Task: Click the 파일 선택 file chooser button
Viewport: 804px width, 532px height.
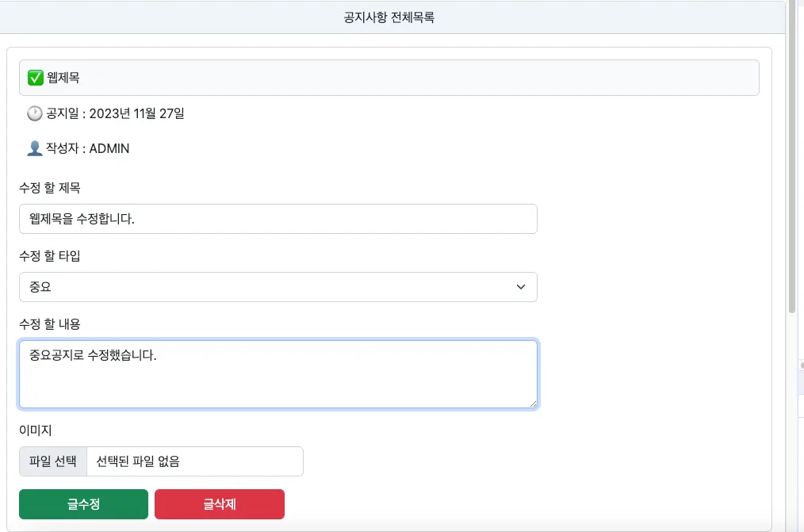Action: click(53, 461)
